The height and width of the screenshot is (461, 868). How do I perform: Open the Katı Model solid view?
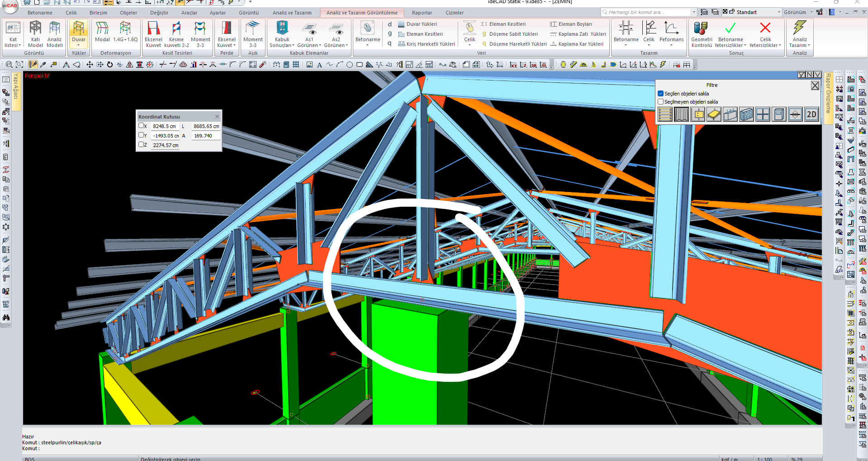coord(35,34)
